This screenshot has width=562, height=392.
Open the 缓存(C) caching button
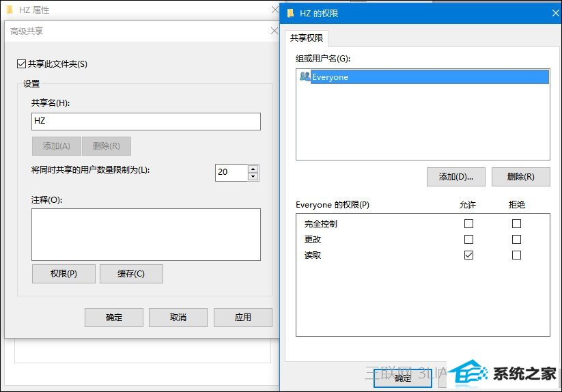pos(131,274)
